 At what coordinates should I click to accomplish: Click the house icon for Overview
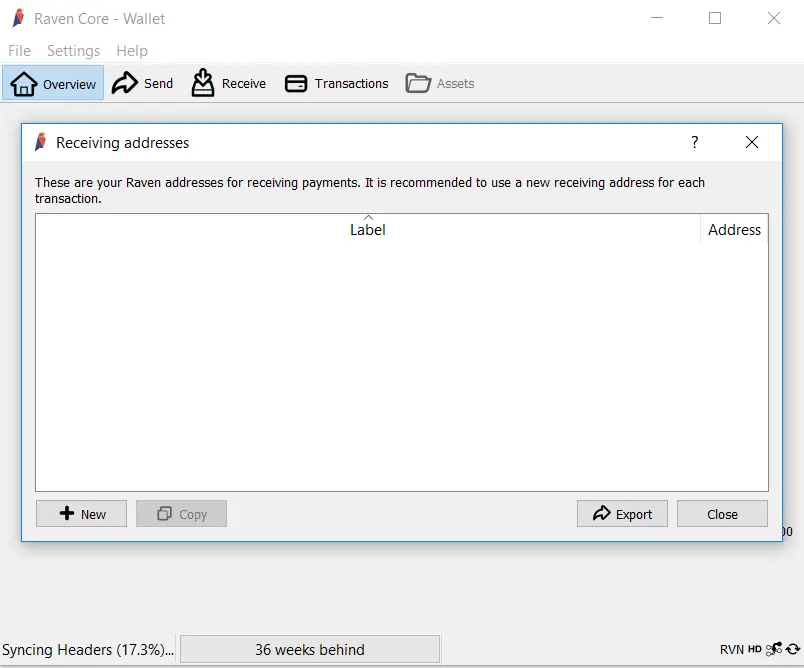pyautogui.click(x=24, y=84)
